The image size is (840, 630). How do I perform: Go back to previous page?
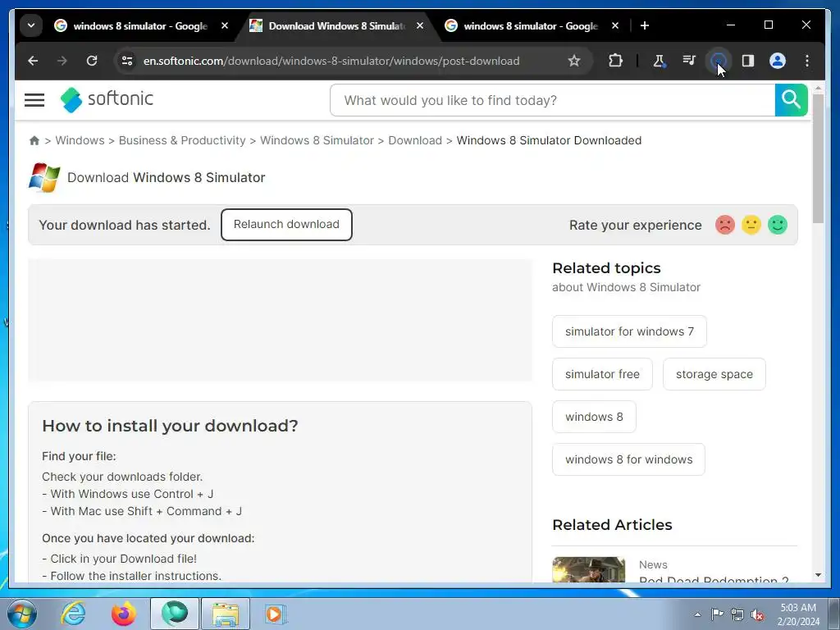coord(33,61)
